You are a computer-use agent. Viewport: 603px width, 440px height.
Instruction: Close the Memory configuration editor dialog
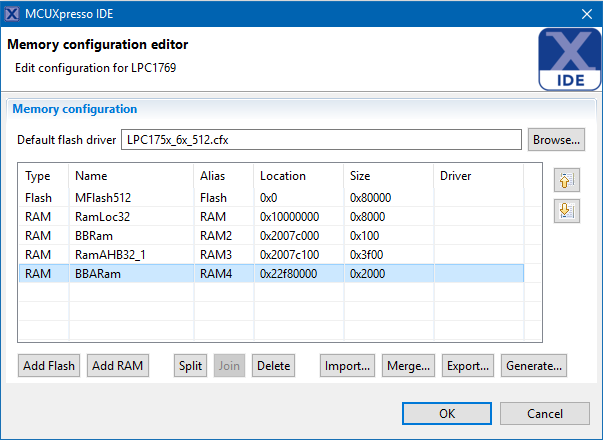tap(586, 14)
